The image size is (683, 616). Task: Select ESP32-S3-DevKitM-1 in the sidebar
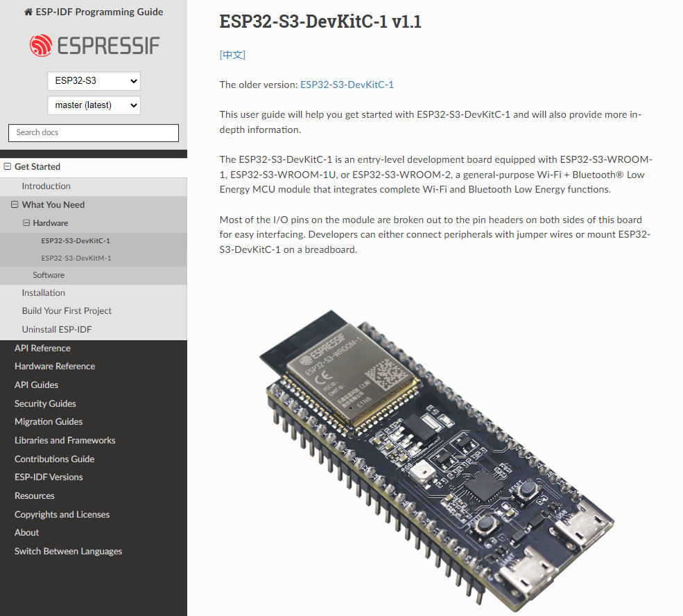[x=76, y=257]
